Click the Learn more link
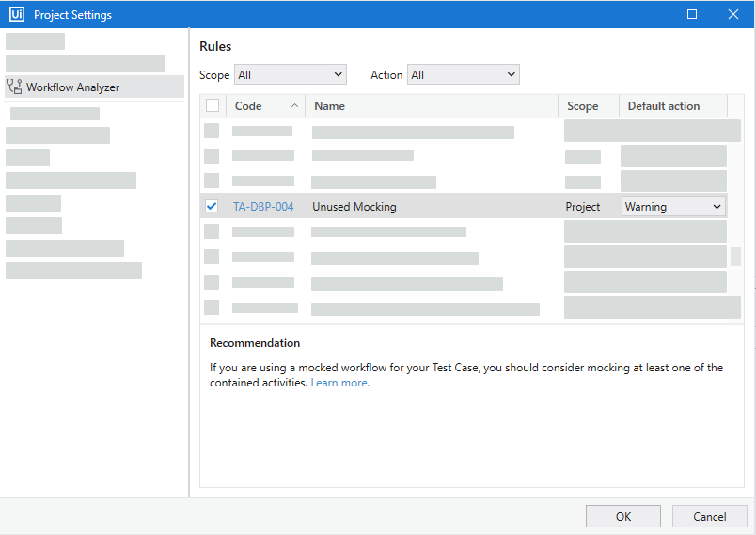This screenshot has width=756, height=535. point(340,383)
